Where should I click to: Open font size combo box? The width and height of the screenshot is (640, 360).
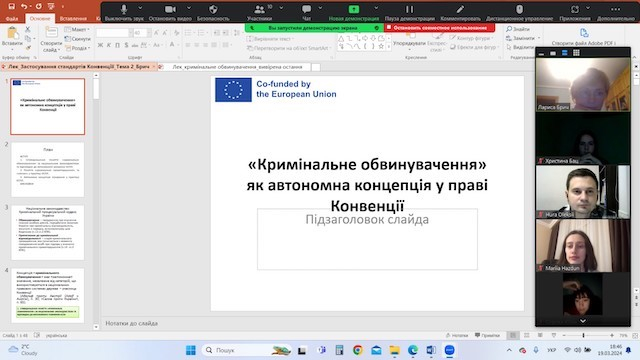coord(142,33)
